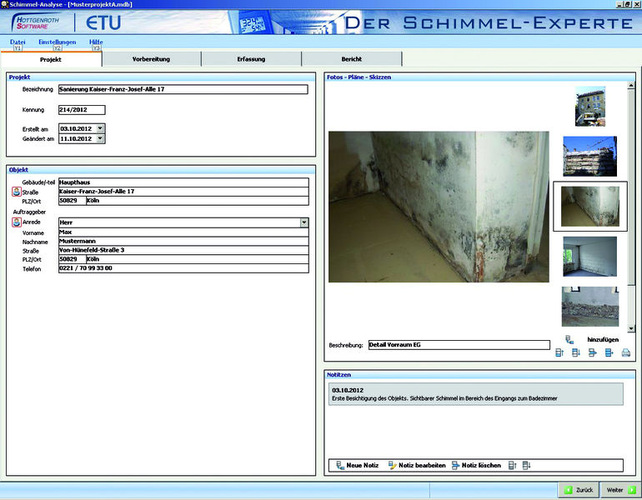This screenshot has height=500, width=642.
Task: Open the Einstellungen menu
Action: click(56, 42)
